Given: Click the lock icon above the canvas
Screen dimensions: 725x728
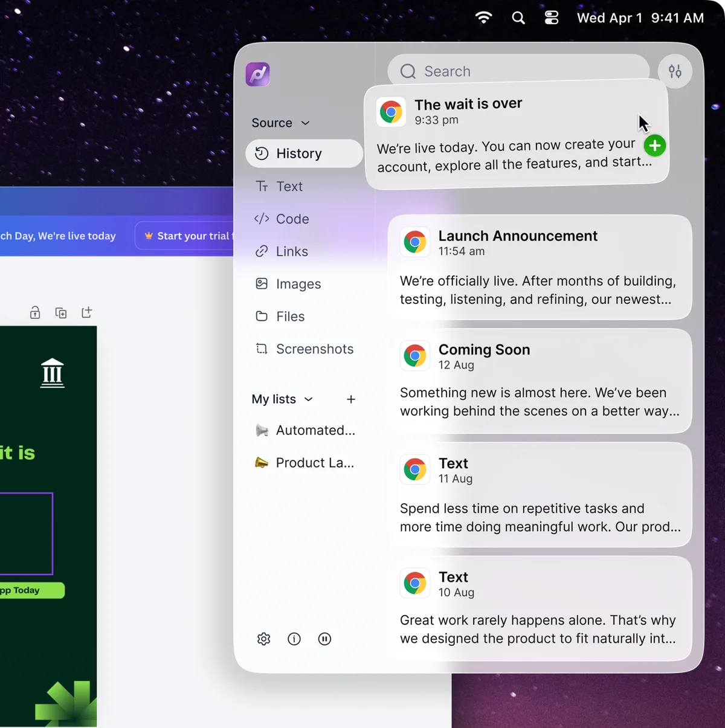Looking at the screenshot, I should (35, 312).
